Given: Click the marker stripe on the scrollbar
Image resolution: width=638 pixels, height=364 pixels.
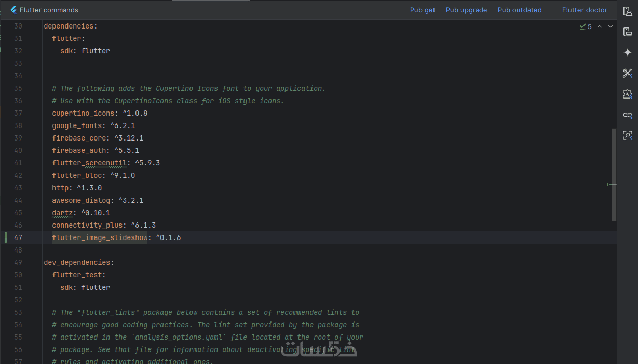Looking at the screenshot, I should pyautogui.click(x=613, y=184).
